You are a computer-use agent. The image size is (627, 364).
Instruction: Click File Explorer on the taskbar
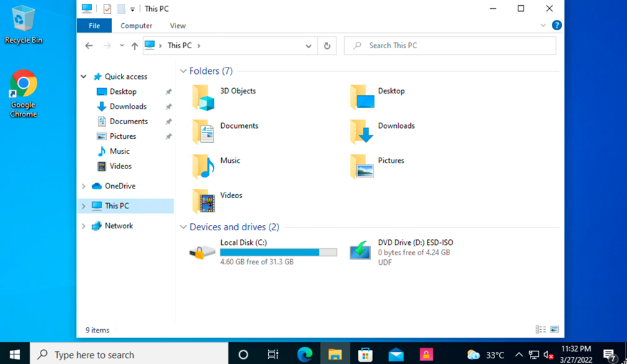(335, 354)
